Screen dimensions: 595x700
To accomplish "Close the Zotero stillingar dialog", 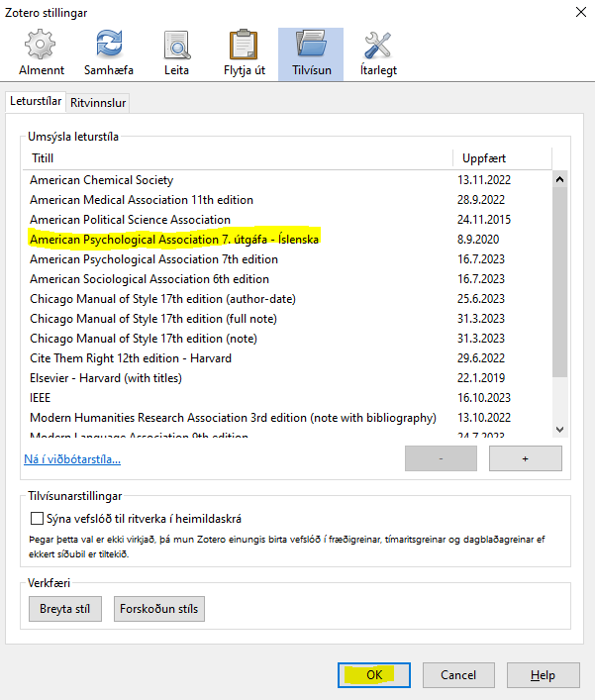I will (x=578, y=11).
